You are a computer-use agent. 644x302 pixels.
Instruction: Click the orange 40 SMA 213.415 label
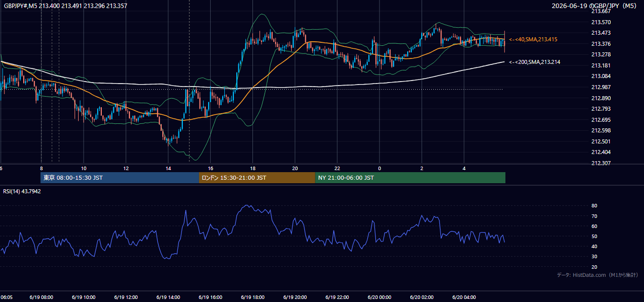coord(533,39)
